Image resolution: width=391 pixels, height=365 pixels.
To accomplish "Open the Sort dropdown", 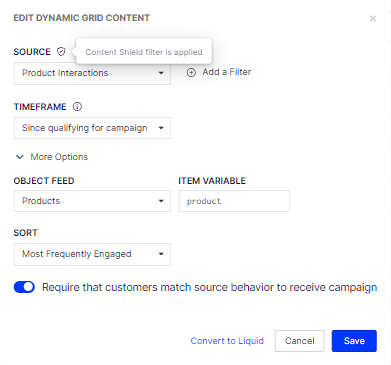I will [x=92, y=254].
